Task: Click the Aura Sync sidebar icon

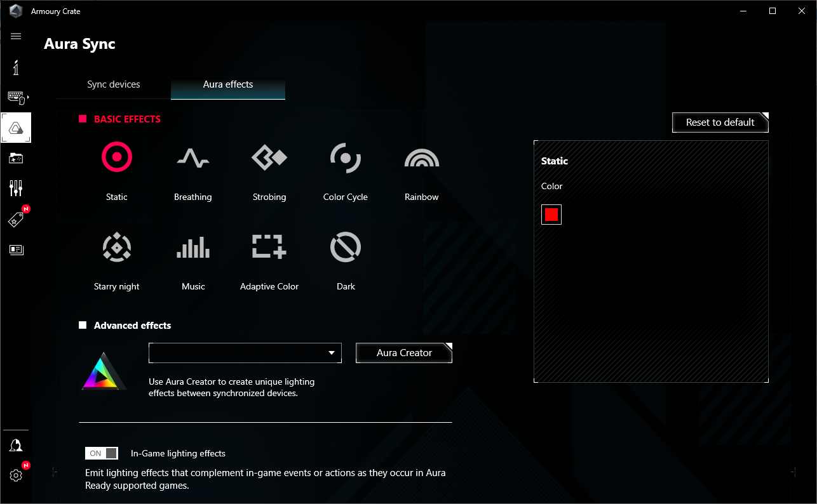Action: [16, 128]
